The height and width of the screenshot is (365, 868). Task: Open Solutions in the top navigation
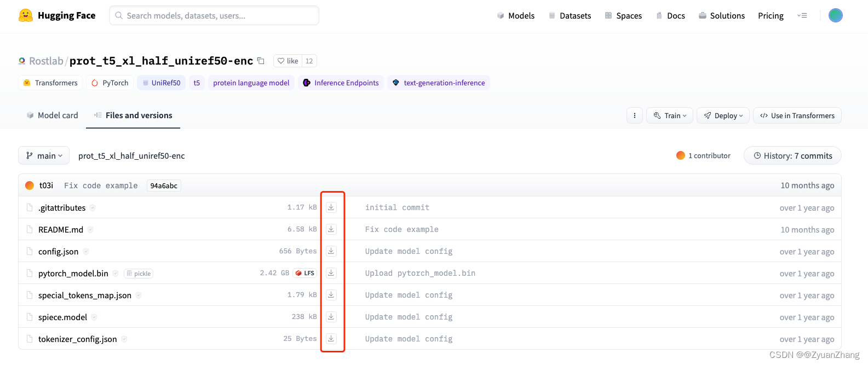722,15
